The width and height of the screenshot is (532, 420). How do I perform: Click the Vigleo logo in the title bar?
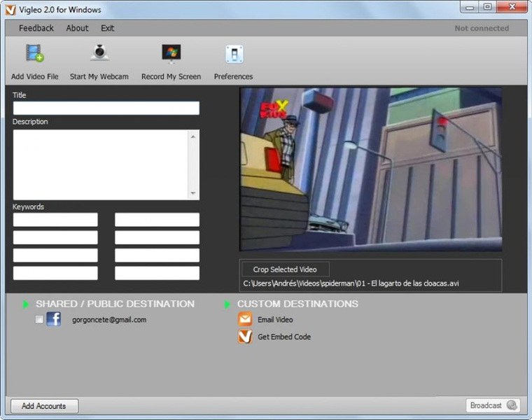pos(10,10)
